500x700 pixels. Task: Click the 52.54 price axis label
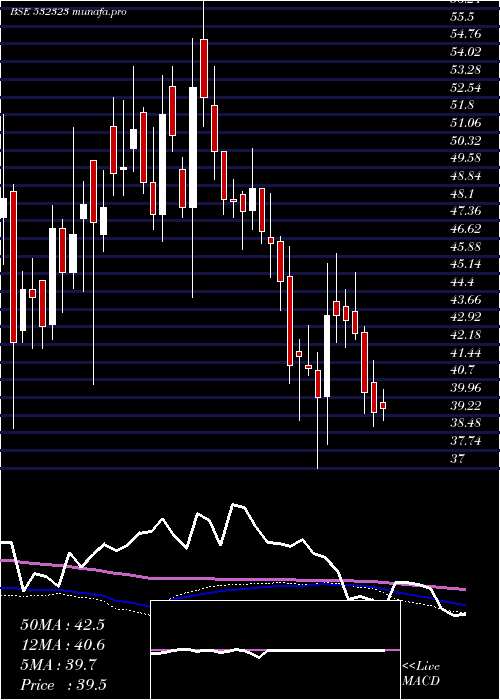[466, 88]
